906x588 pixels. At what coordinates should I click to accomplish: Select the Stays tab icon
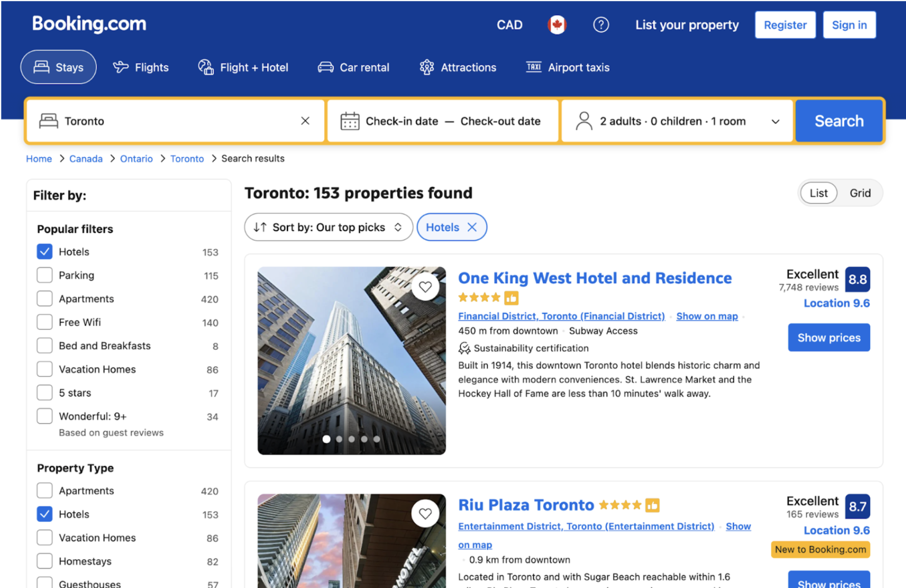[x=41, y=67]
